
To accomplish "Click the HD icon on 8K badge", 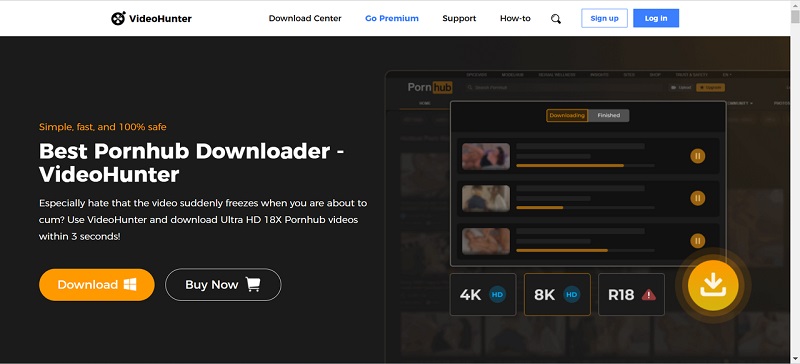I will click(571, 295).
